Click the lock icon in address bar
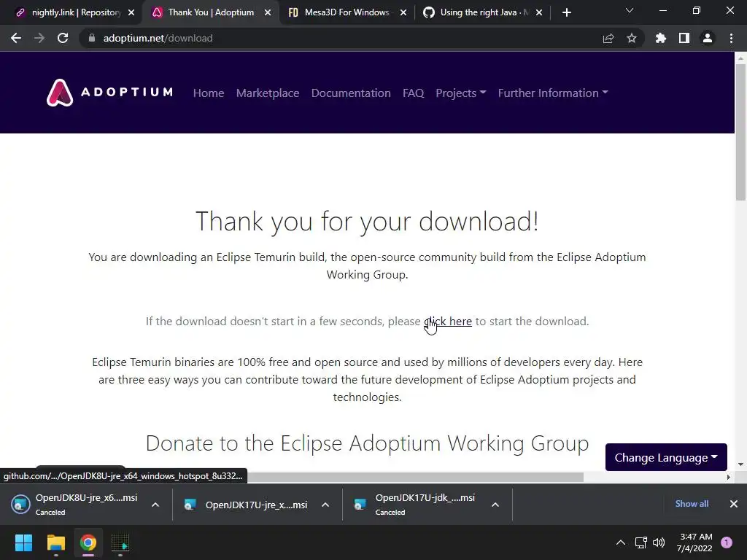The image size is (747, 560). (x=92, y=38)
